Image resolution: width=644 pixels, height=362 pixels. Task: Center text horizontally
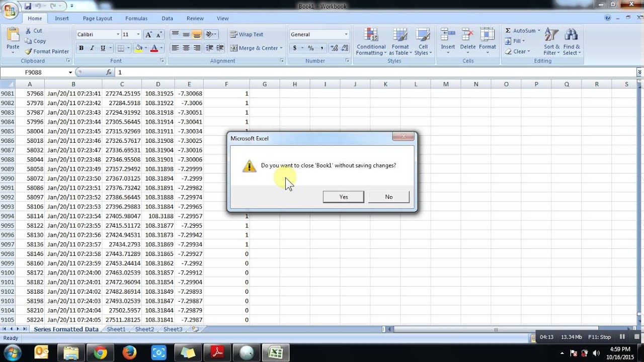[186, 48]
